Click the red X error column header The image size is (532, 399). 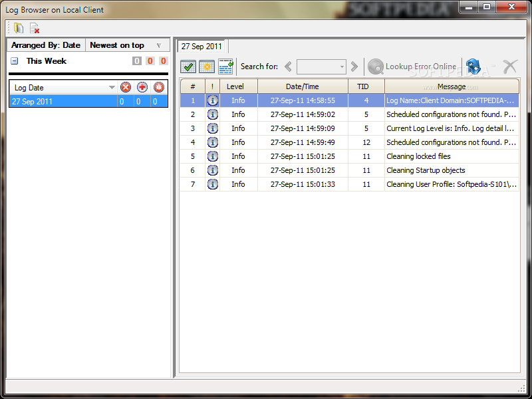(126, 88)
